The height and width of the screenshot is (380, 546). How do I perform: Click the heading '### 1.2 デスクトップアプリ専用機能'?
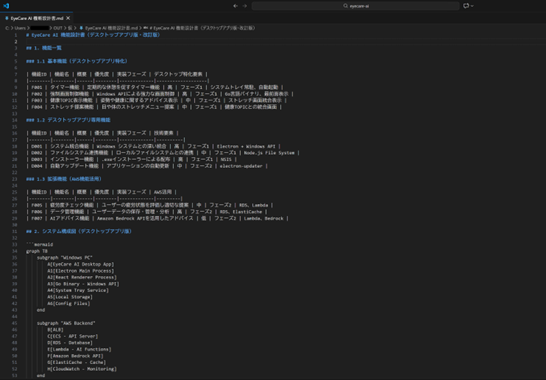click(68, 120)
